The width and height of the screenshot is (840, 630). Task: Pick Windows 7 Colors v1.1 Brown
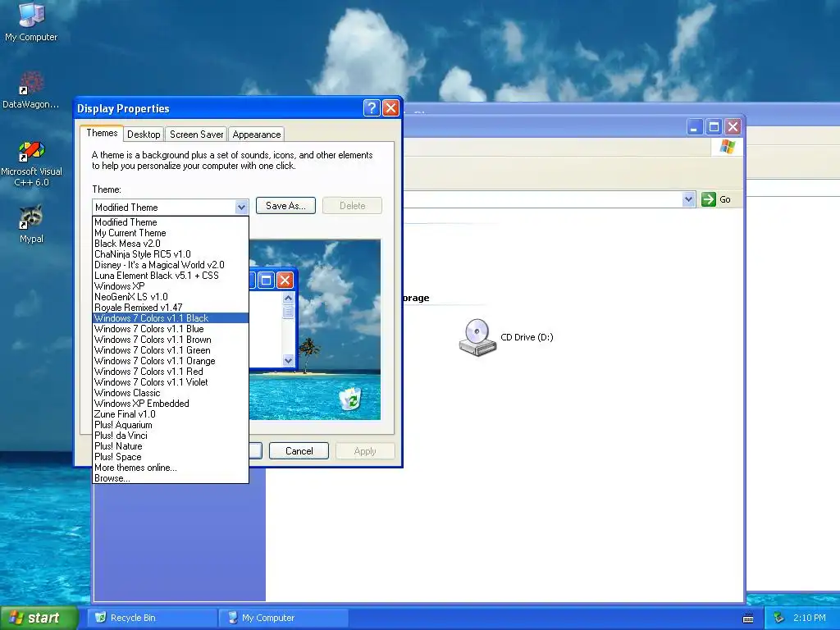tap(171, 340)
